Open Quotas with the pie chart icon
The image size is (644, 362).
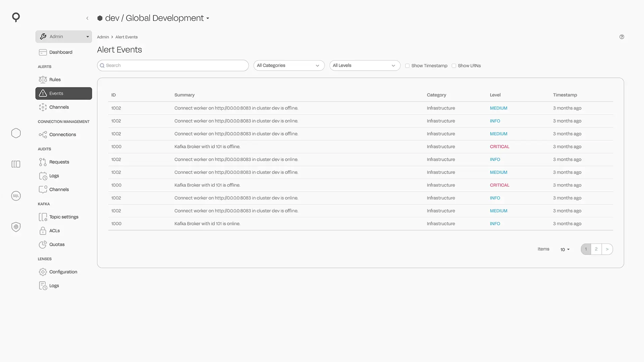click(x=56, y=244)
